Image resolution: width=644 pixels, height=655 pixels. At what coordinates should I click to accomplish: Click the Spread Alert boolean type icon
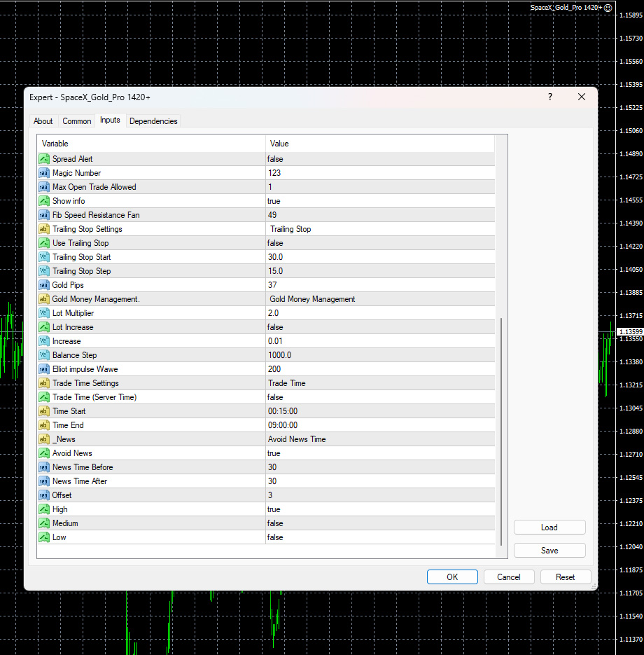[x=44, y=159]
